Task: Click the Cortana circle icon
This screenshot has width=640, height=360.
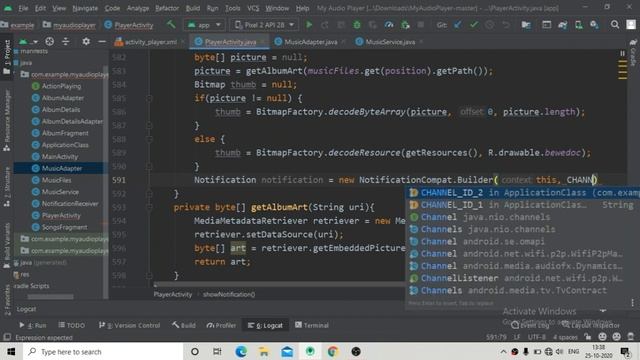Action: pyautogui.click(x=195, y=351)
